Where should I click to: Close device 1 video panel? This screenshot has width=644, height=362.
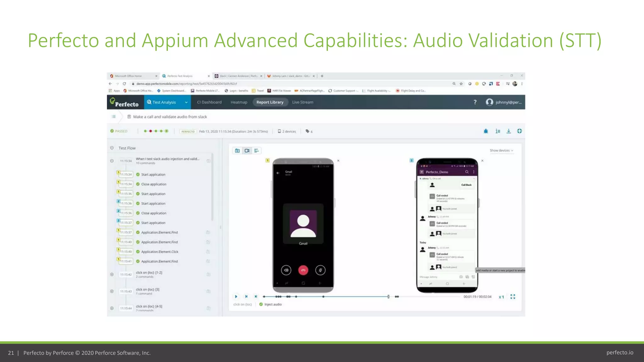coord(338,161)
